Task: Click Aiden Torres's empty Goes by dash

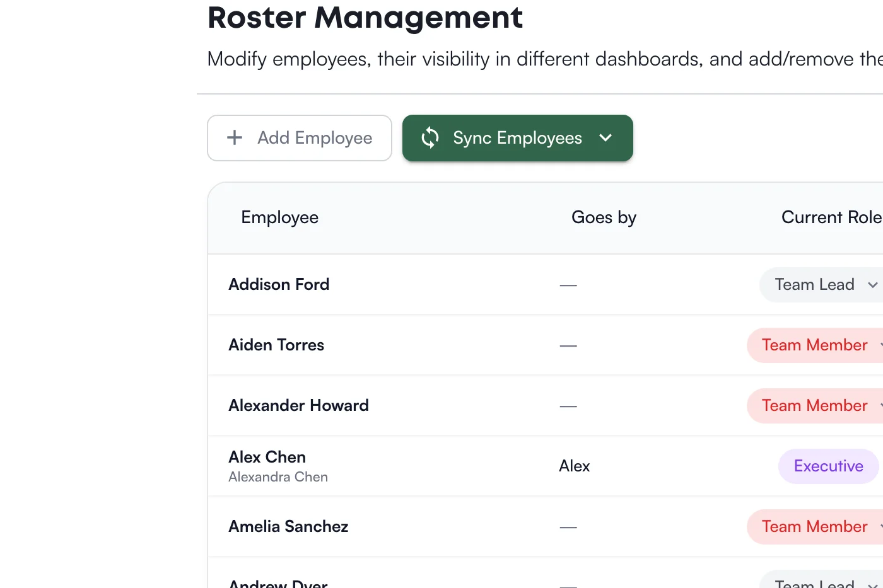Action: [568, 346]
